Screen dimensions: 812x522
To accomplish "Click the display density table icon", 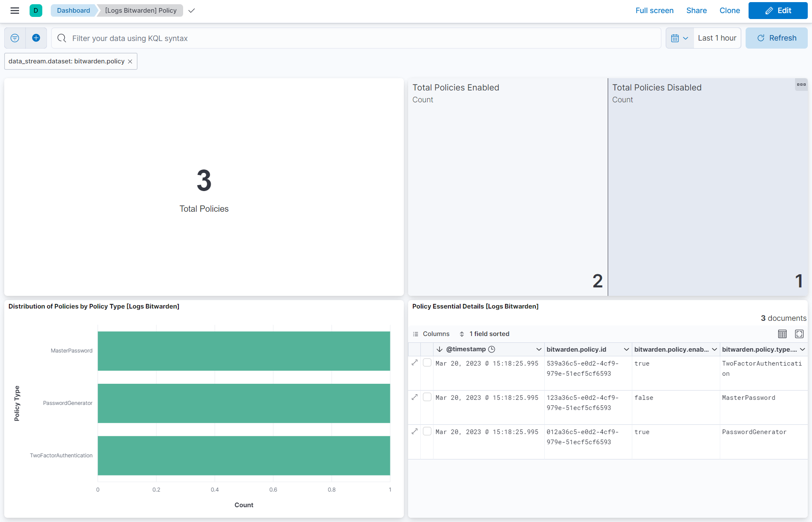I will point(782,334).
